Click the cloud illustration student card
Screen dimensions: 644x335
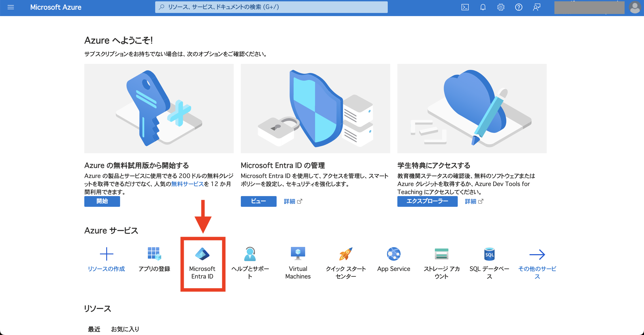472,108
